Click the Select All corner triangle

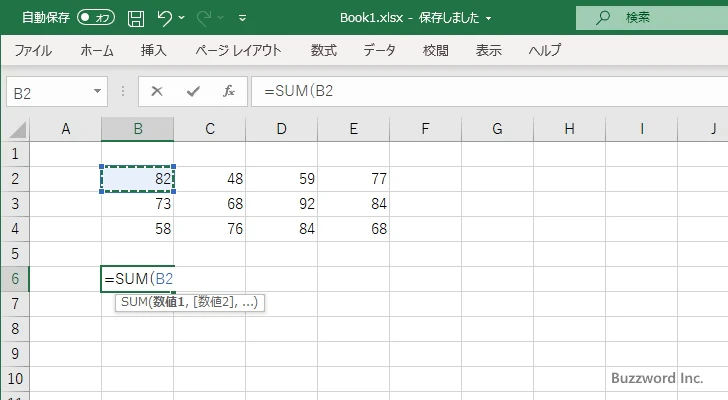point(15,129)
